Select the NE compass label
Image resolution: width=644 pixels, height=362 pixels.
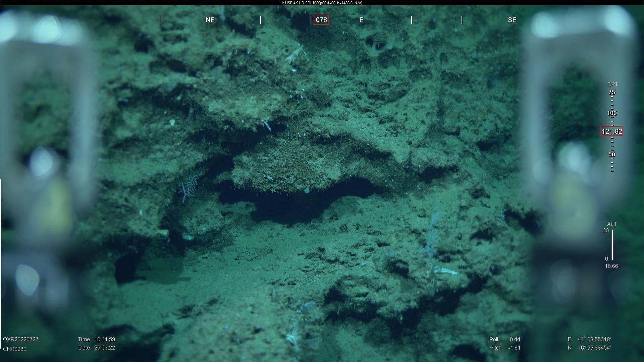click(x=210, y=20)
